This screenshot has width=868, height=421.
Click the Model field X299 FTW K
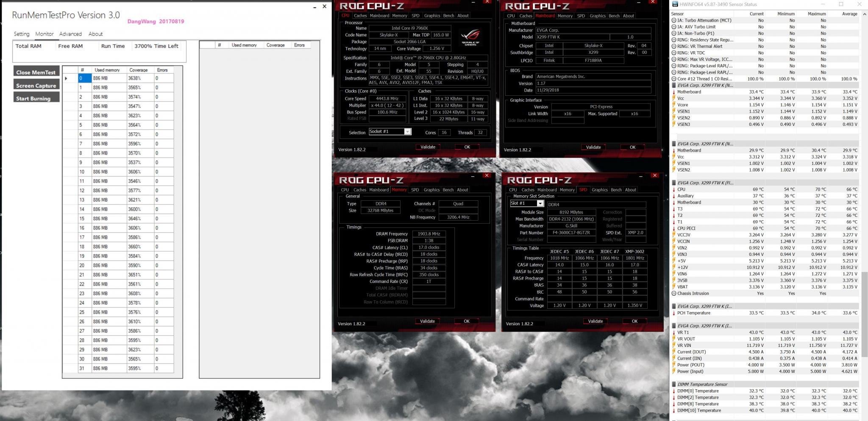[x=573, y=37]
